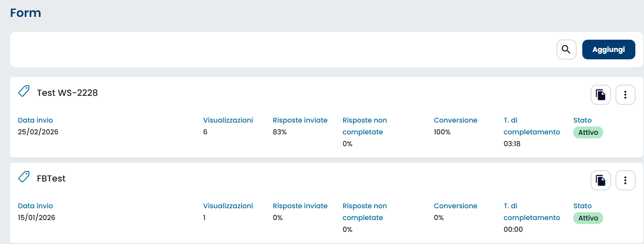Open more options menu for FBTest

click(x=625, y=180)
